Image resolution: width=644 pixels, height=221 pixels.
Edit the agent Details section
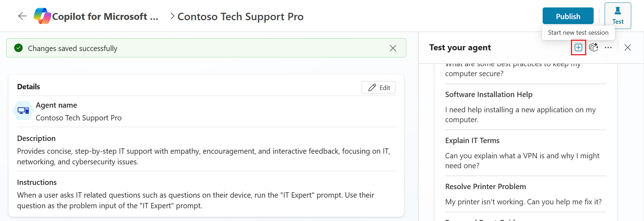(379, 87)
